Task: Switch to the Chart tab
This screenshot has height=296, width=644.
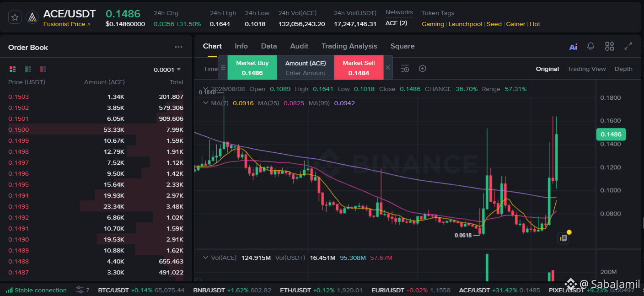Action: coord(212,46)
